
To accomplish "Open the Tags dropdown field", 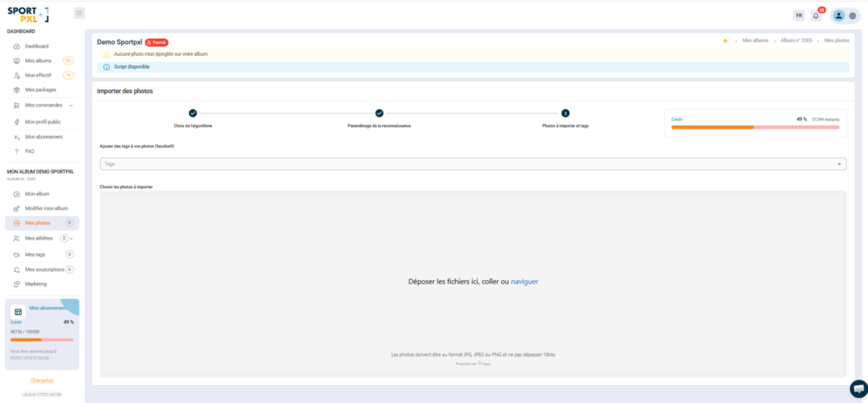I will pyautogui.click(x=472, y=164).
